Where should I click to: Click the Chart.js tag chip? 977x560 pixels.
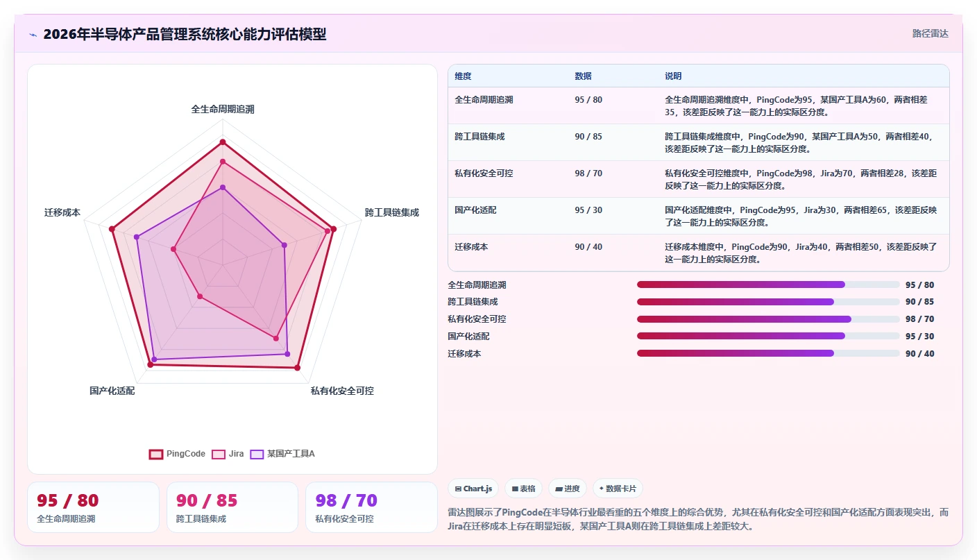pos(473,489)
